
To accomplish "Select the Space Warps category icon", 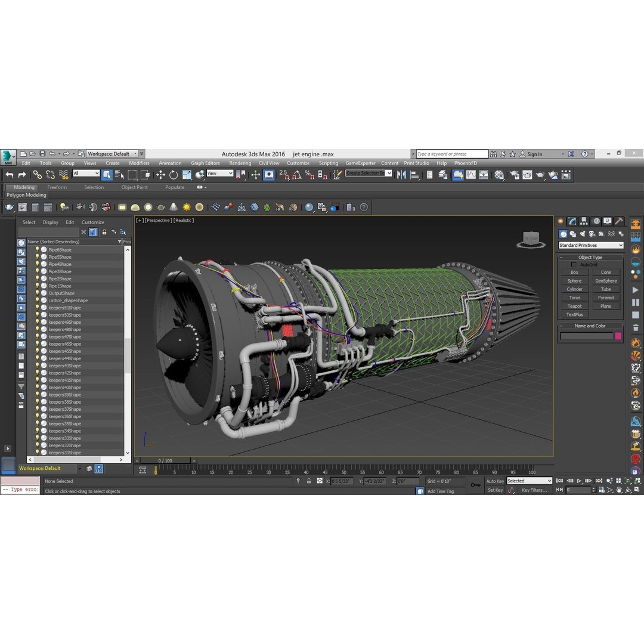I will (611, 234).
